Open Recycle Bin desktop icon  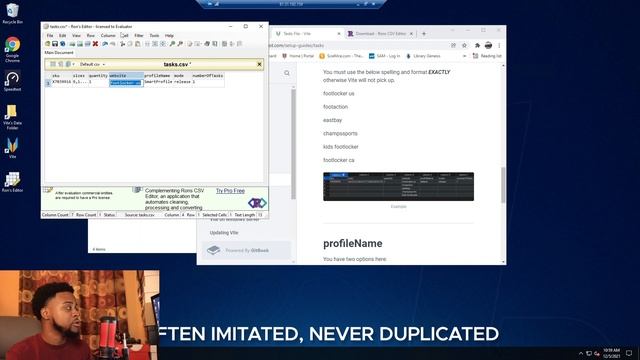point(12,13)
